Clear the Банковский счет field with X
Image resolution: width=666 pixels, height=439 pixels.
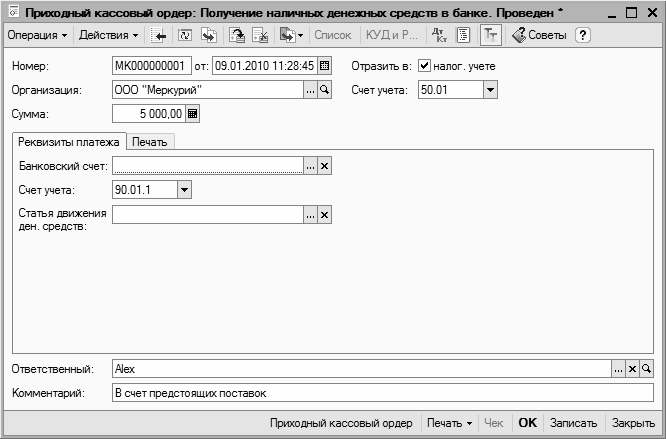tap(324, 166)
